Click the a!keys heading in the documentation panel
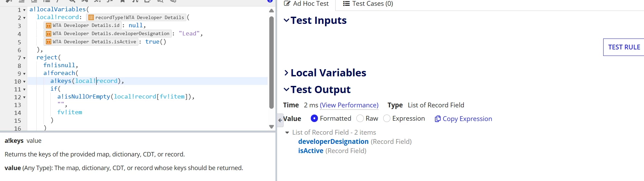The image size is (644, 181). tap(14, 141)
